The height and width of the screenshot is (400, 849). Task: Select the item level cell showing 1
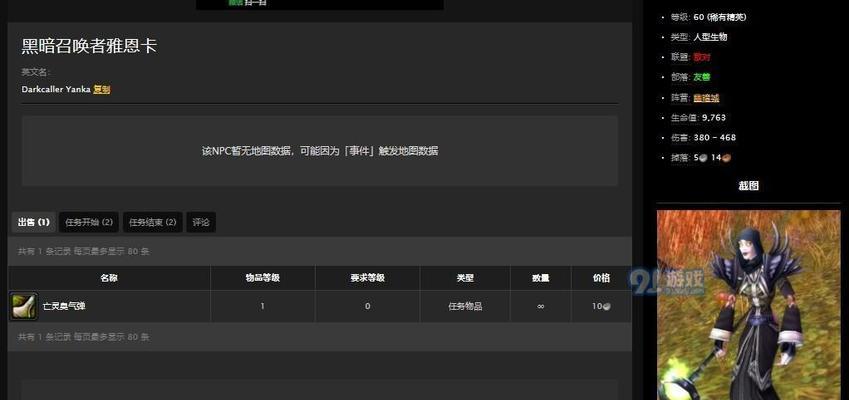(x=263, y=306)
